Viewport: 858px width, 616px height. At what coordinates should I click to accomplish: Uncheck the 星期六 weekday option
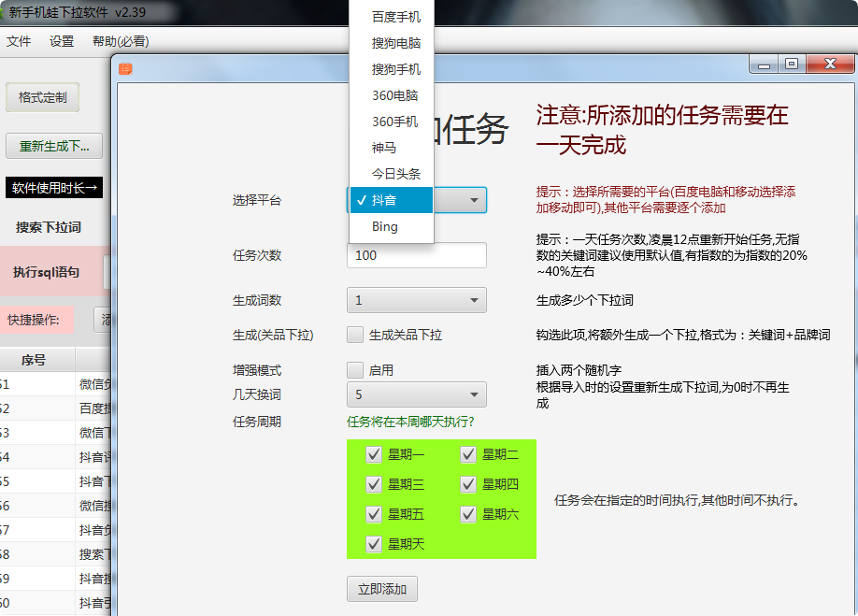(x=467, y=512)
